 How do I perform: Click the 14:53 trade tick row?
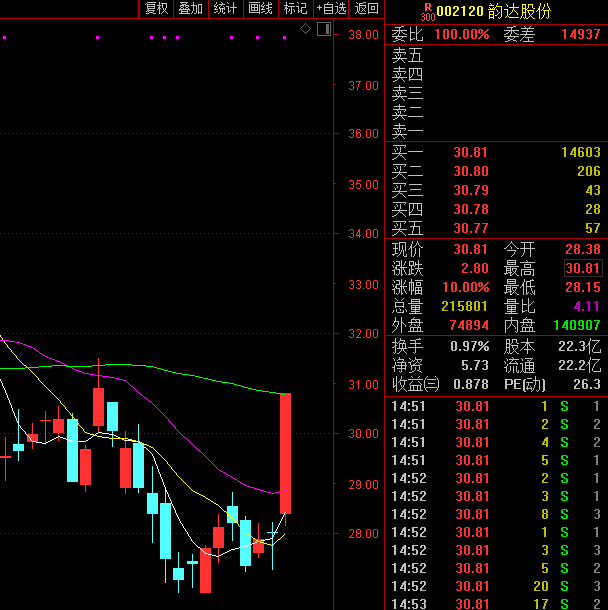(495, 604)
